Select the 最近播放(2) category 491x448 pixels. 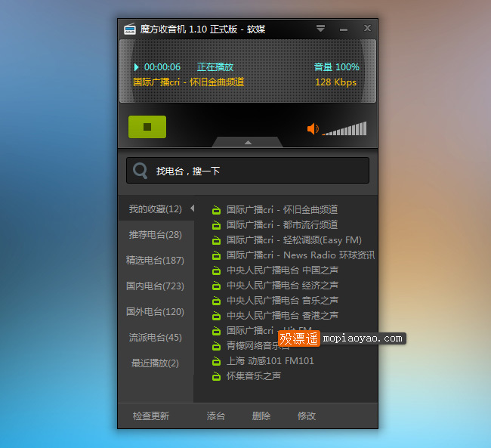[156, 363]
